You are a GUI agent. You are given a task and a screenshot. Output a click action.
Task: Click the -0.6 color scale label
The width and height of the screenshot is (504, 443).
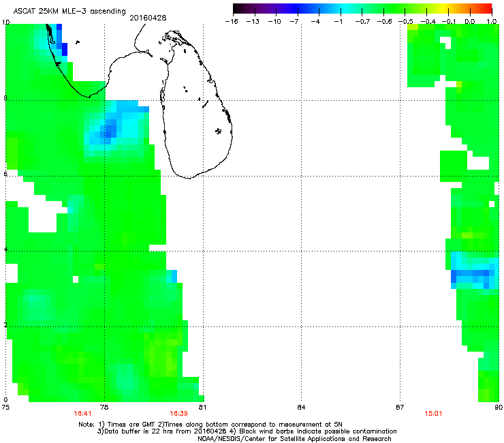(384, 22)
